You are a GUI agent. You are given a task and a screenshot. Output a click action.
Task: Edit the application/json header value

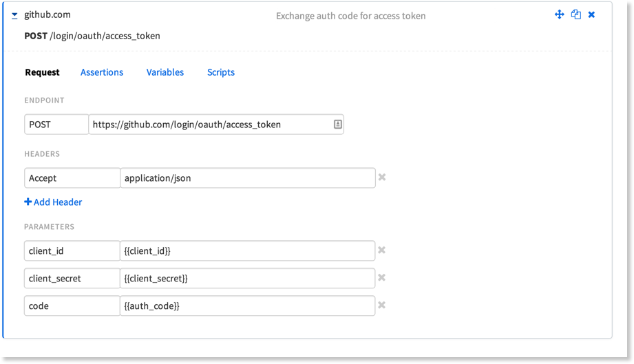pyautogui.click(x=247, y=178)
